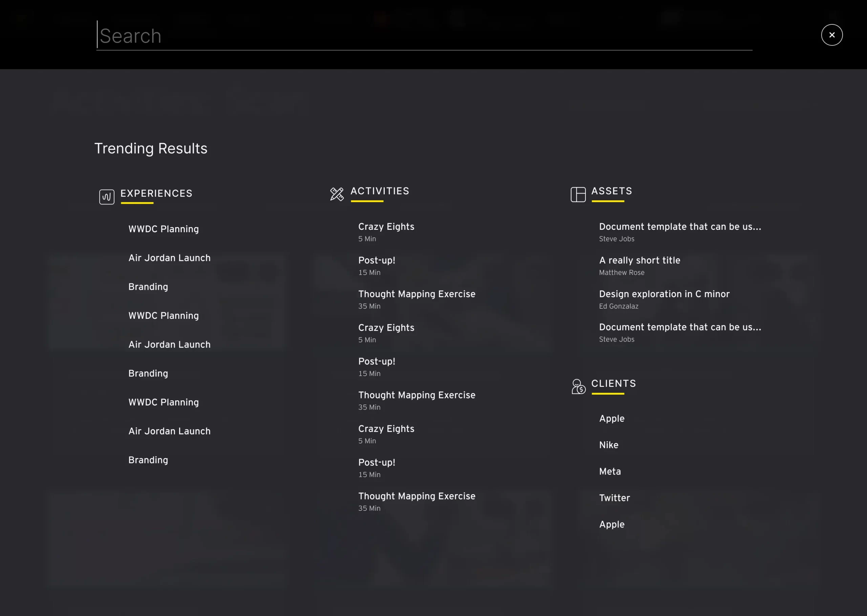Open the asset 'A really short title'
Viewport: 867px width, 616px height.
pos(640,260)
